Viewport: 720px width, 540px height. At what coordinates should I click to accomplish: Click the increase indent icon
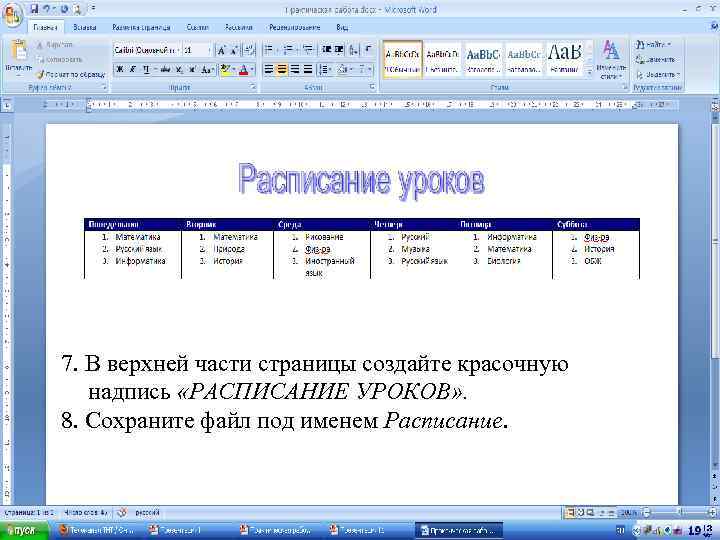click(x=339, y=49)
